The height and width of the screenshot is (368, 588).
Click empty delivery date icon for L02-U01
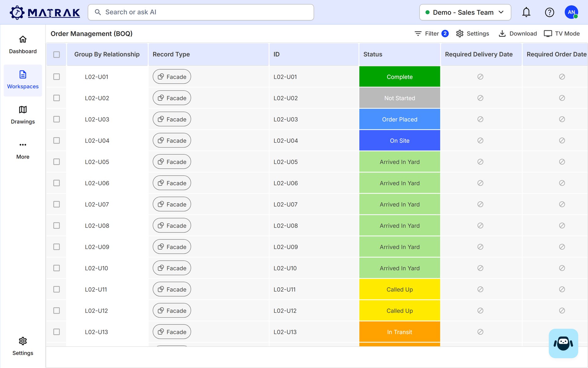click(x=480, y=77)
